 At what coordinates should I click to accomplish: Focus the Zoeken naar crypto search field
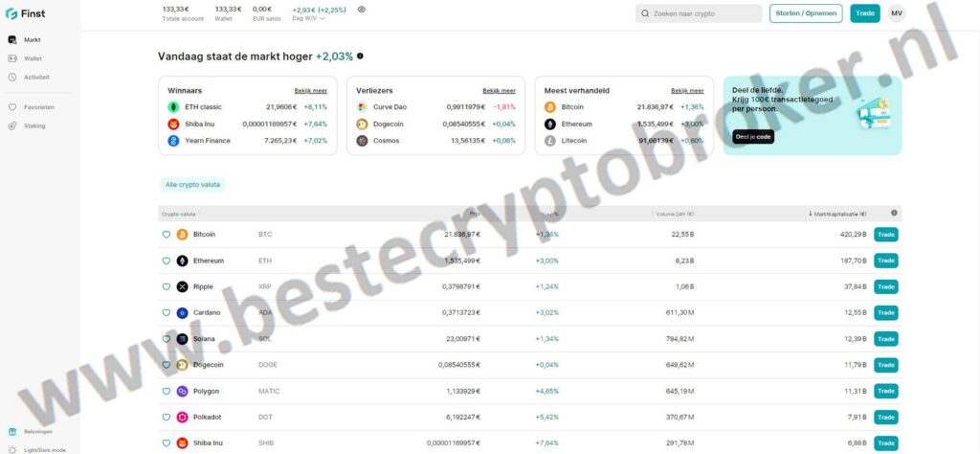coord(699,13)
